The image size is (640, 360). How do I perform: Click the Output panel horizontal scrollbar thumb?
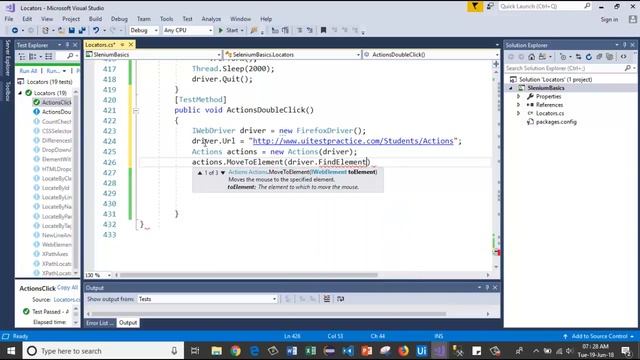coord(269,314)
